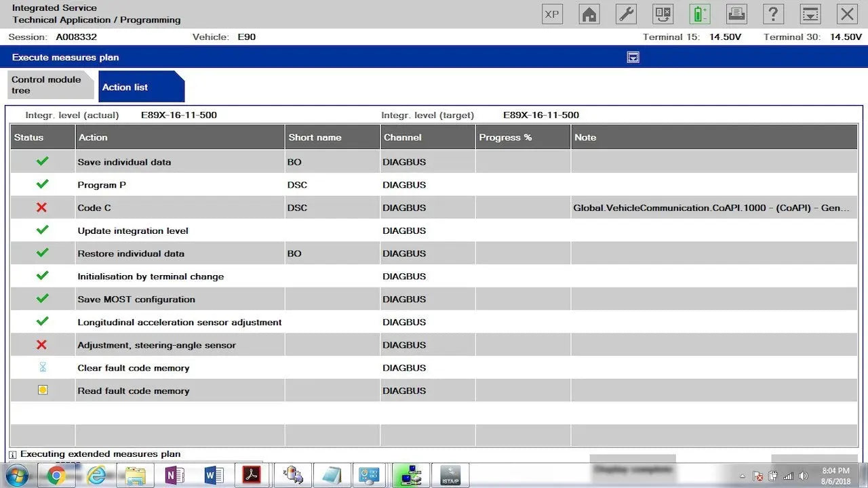868x488 pixels.
Task: Select the failed Code C row status
Action: pos(42,207)
